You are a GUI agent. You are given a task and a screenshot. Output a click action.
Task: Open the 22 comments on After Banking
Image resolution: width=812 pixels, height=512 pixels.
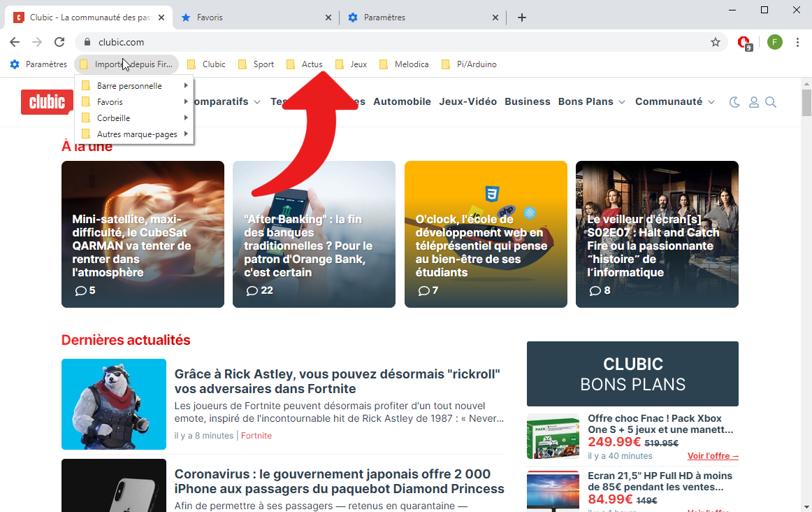[x=259, y=291]
